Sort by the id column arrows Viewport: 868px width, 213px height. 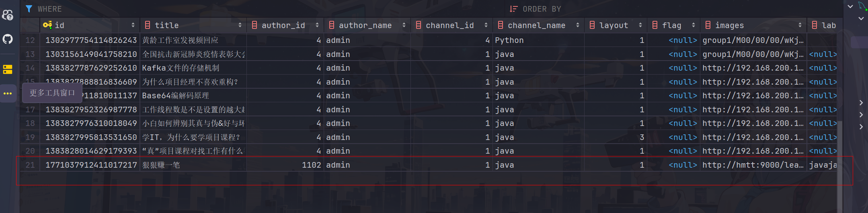pyautogui.click(x=133, y=25)
